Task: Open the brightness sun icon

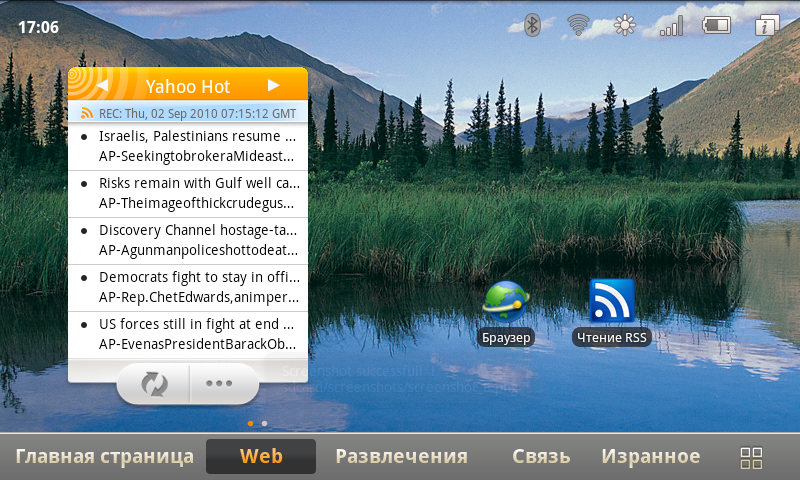Action: click(x=625, y=25)
